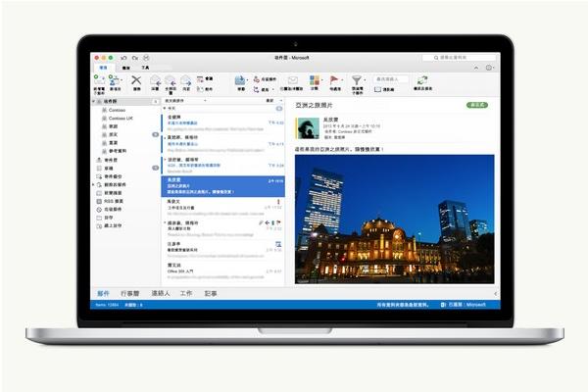Click the Redo arrow in the title bar
This screenshot has height=392, width=588.
135,58
